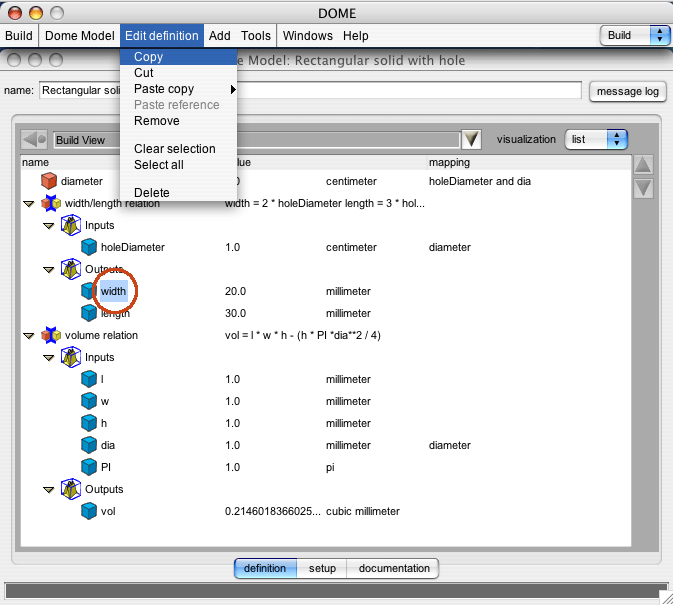
Task: Click the Inputs folder icon under width/length relation
Action: click(71, 225)
